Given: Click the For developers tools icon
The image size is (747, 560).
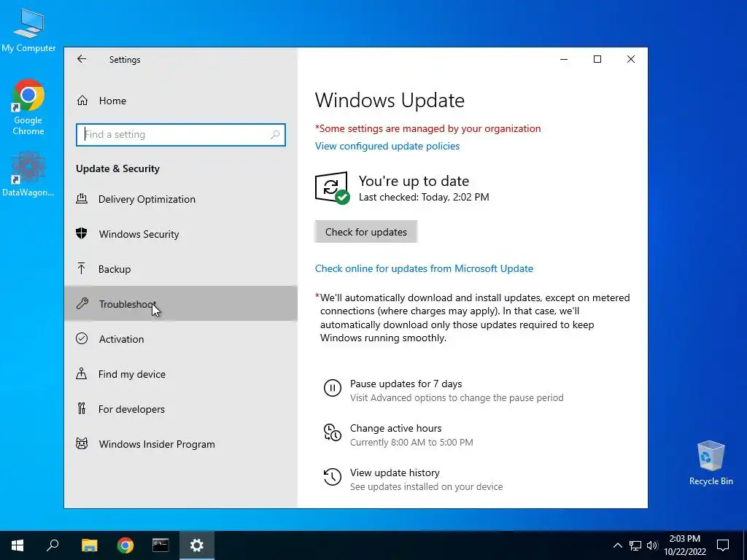Looking at the screenshot, I should (82, 408).
